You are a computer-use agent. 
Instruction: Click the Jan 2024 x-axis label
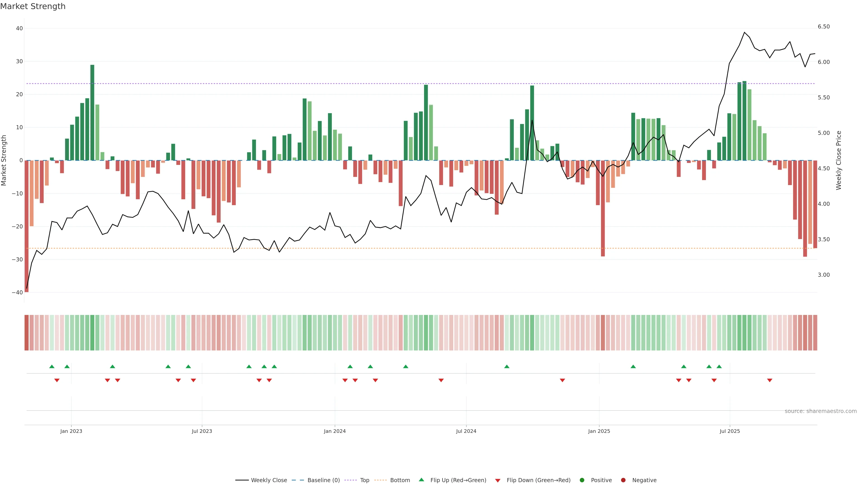(x=335, y=431)
